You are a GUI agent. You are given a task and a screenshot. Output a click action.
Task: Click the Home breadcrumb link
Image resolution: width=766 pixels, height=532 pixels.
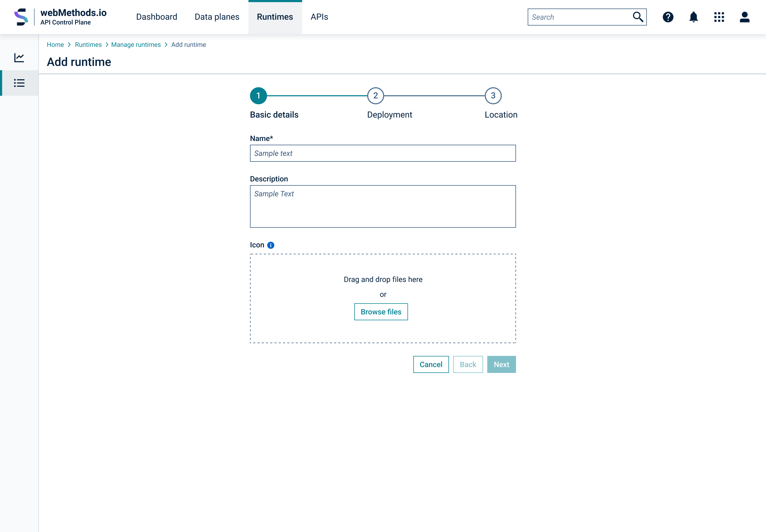55,45
